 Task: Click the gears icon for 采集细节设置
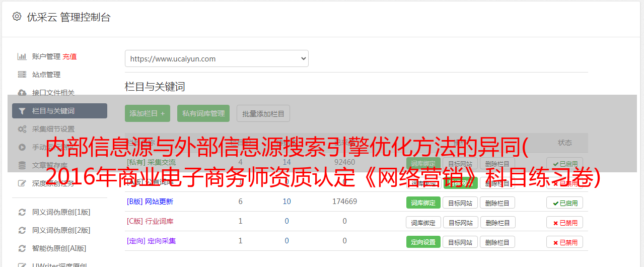[x=22, y=129]
